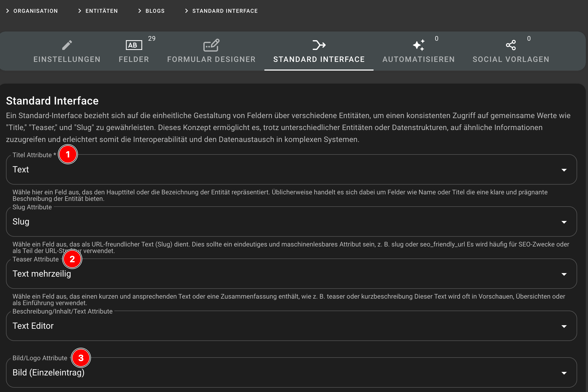Image resolution: width=588 pixels, height=392 pixels.
Task: Click the red annotation marker number 3
Action: (81, 358)
